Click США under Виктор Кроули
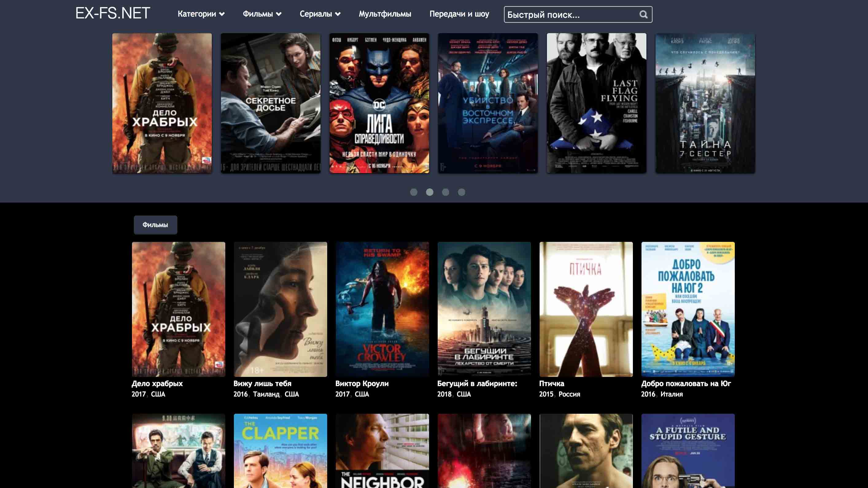Viewport: 868px width, 488px height. coord(362,394)
